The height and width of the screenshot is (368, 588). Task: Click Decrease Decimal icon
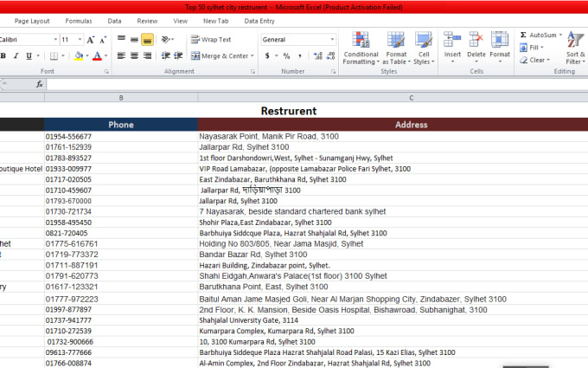click(x=330, y=56)
